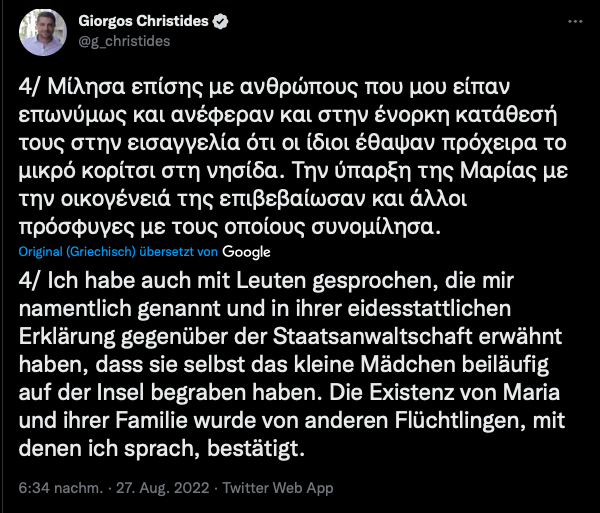
Task: Click '4/' starting the German translation
Action: click(29, 281)
